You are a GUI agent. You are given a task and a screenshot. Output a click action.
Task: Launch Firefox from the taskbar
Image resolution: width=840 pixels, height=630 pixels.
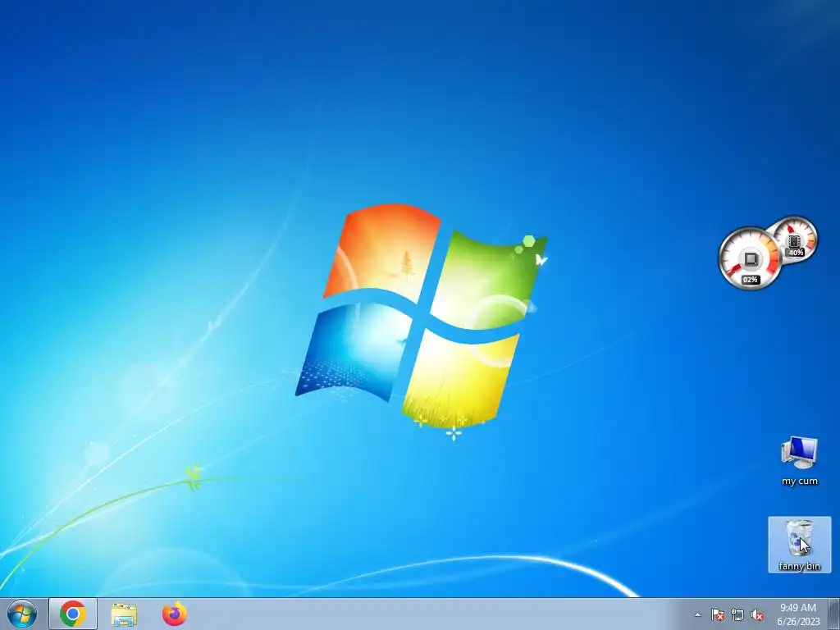point(175,614)
